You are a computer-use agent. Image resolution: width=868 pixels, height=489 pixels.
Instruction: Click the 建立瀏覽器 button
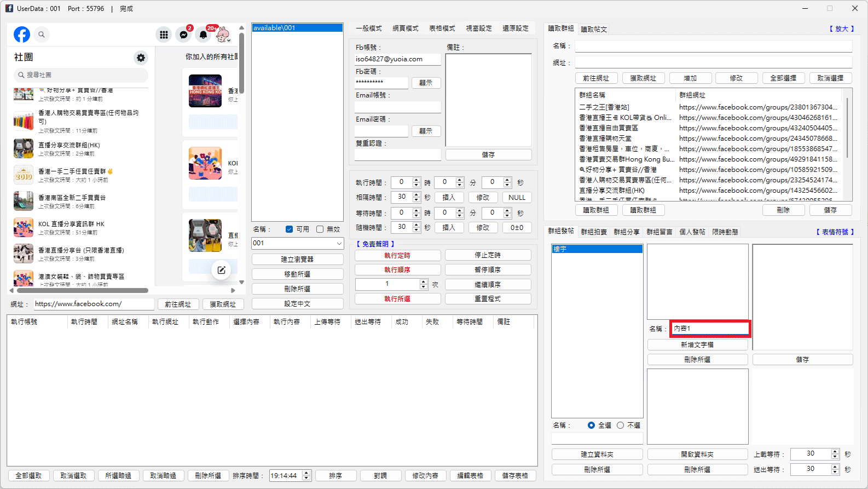(x=297, y=260)
